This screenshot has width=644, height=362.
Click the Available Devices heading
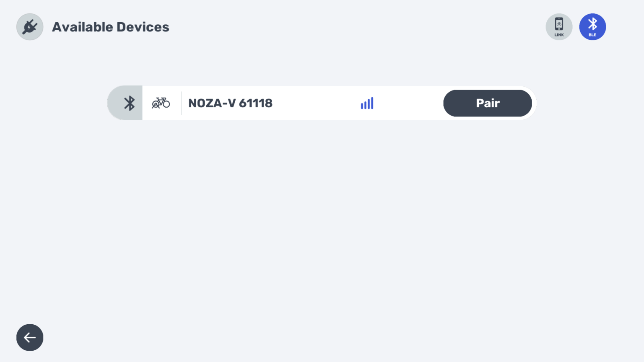110,27
